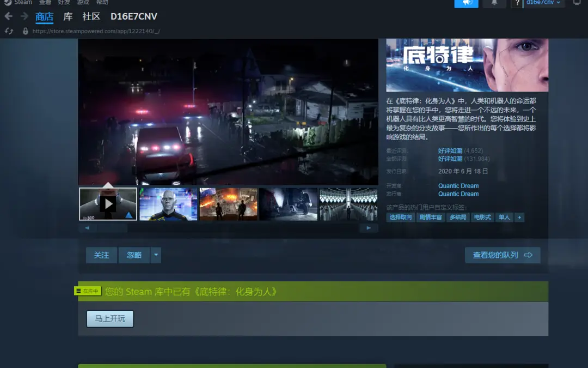
Task: Open the D16E7CNV profile tab
Action: coord(134,16)
